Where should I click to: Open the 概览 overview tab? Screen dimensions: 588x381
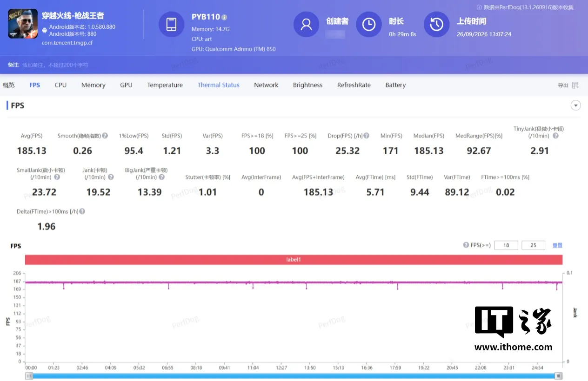8,85
